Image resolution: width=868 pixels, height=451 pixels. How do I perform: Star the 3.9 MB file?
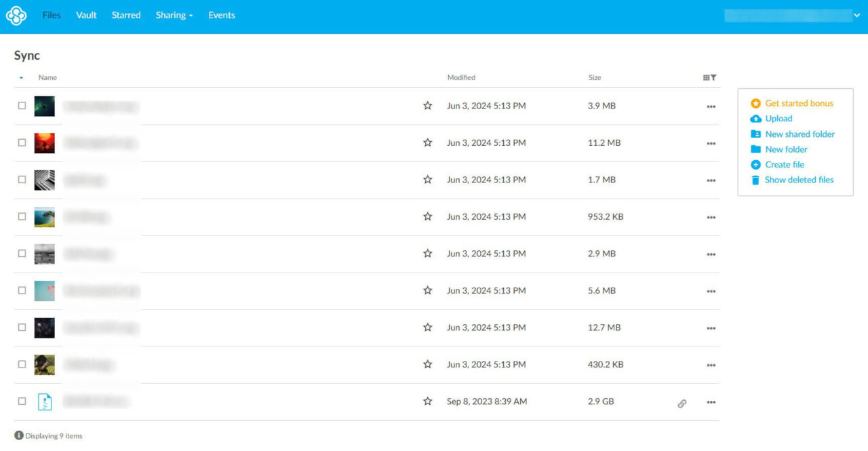[427, 106]
